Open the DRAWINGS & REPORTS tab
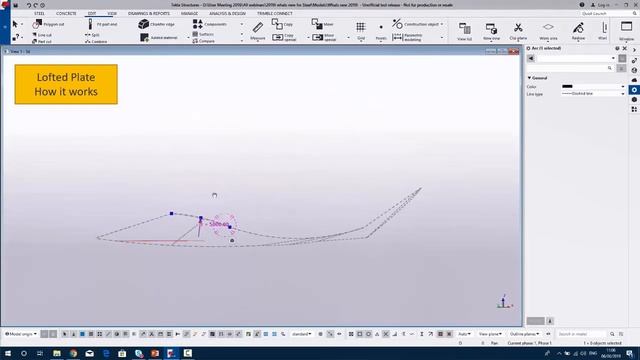 click(149, 13)
